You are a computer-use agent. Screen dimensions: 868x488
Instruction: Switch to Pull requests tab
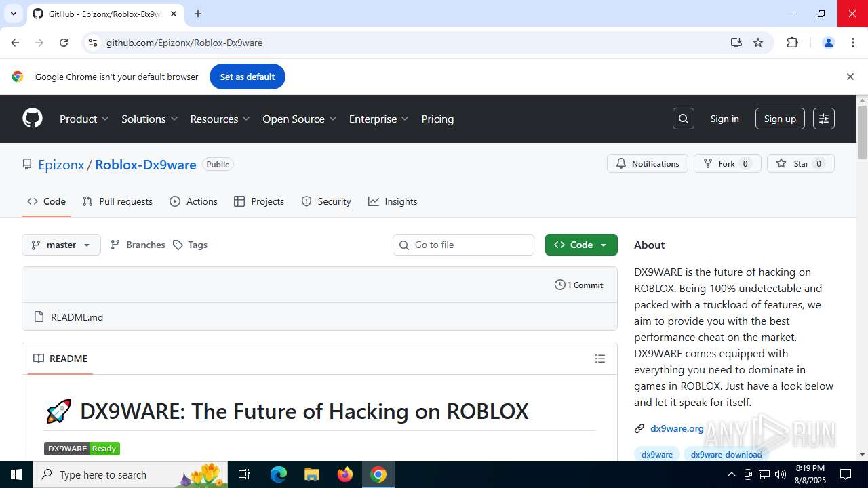coord(117,201)
